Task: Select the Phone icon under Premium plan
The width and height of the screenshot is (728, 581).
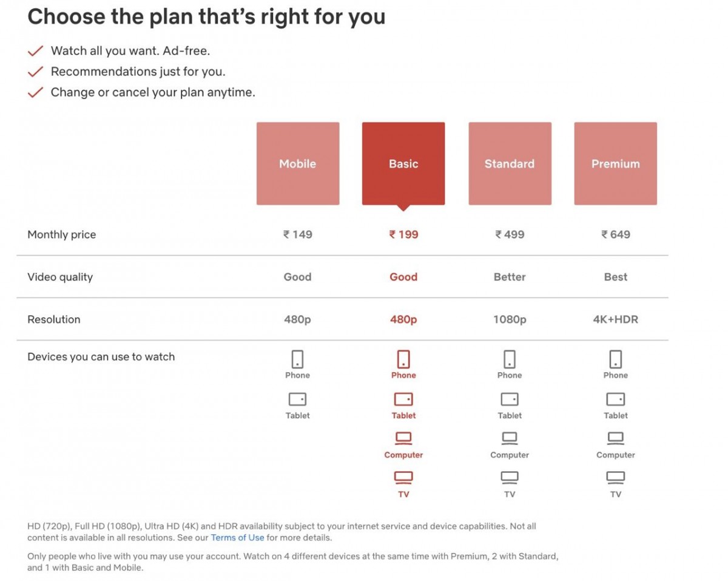Action: click(616, 358)
